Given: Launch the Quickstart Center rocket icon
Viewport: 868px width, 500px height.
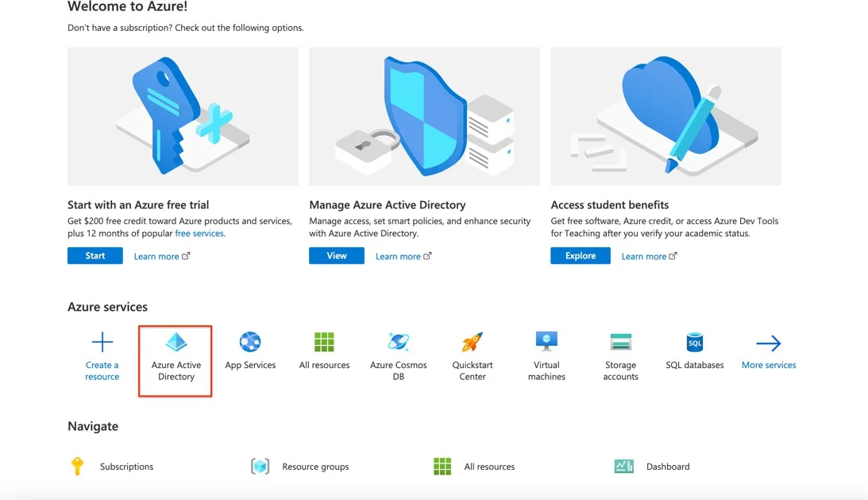Looking at the screenshot, I should [x=473, y=342].
